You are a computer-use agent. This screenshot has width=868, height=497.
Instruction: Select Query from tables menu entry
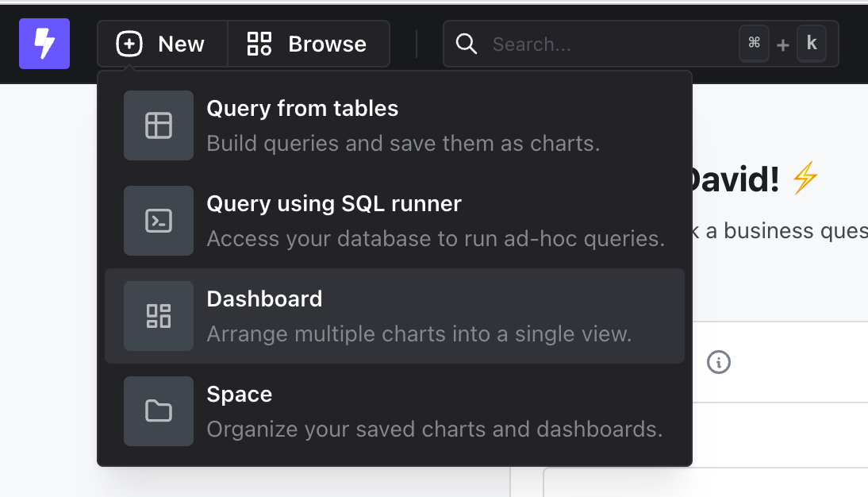tap(302, 109)
